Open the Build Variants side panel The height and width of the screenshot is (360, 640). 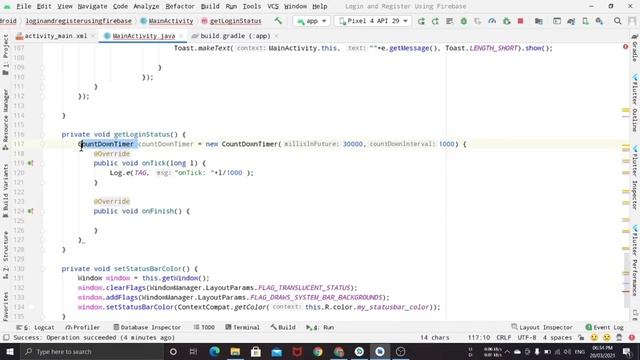coord(6,191)
